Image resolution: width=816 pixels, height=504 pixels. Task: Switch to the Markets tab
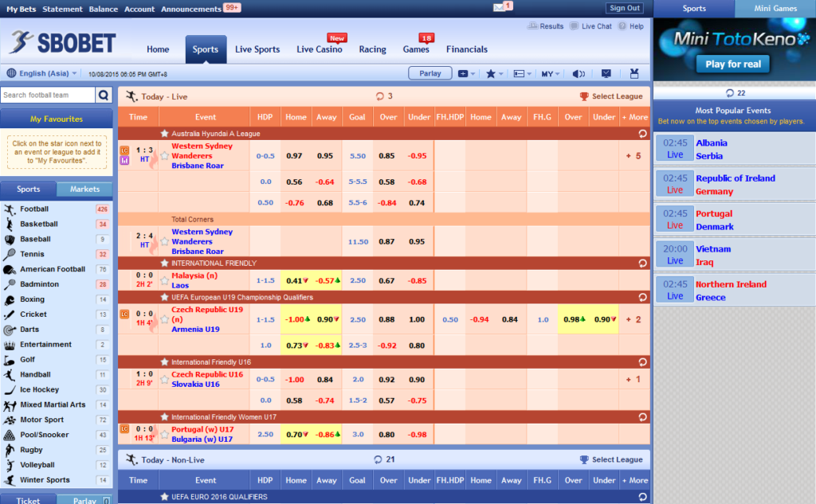pos(84,189)
